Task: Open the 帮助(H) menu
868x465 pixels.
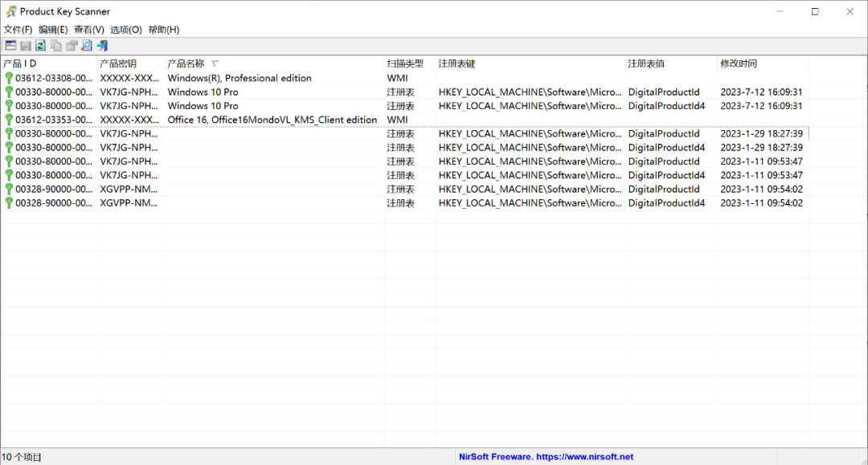Action: pos(163,30)
